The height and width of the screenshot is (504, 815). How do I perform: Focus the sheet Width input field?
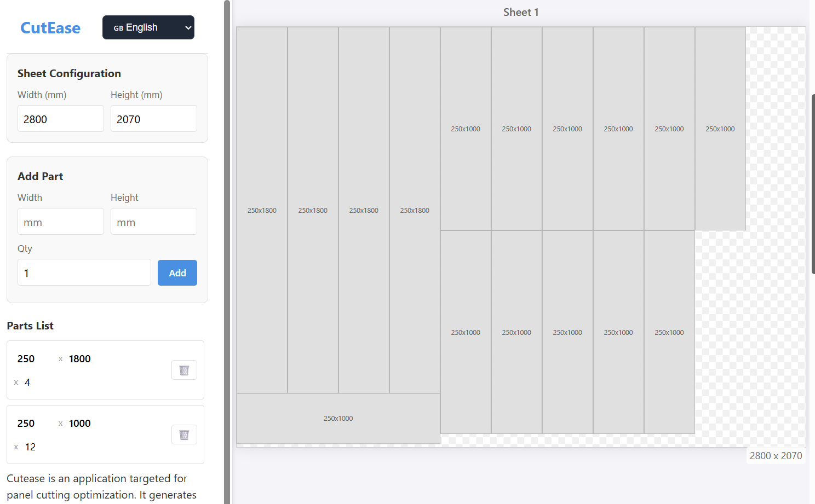(60, 119)
